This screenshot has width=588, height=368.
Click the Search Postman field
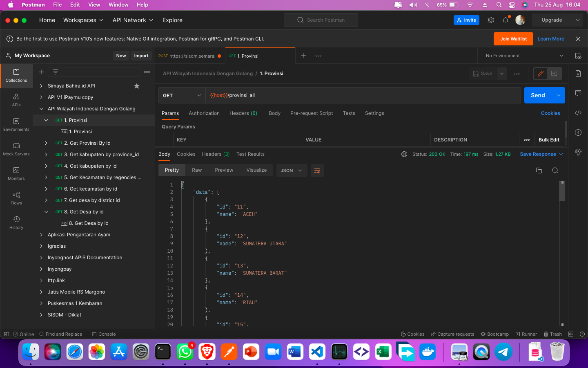point(321,20)
